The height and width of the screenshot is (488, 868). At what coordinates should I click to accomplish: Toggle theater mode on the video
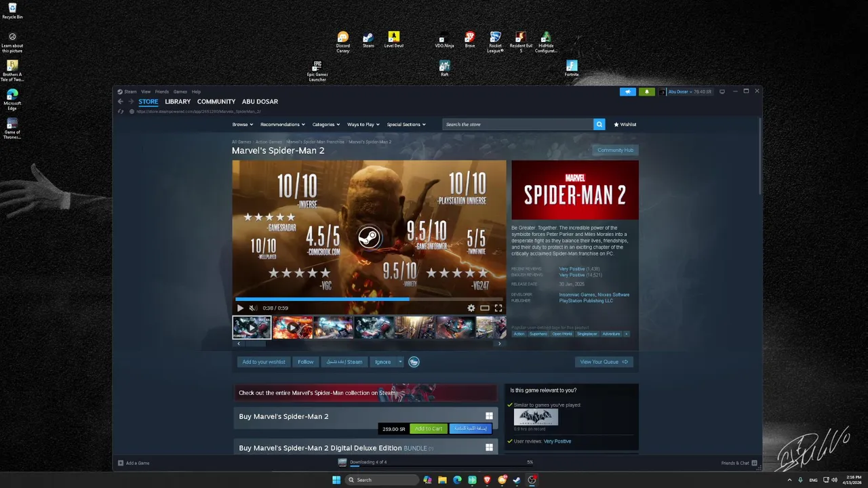point(485,308)
